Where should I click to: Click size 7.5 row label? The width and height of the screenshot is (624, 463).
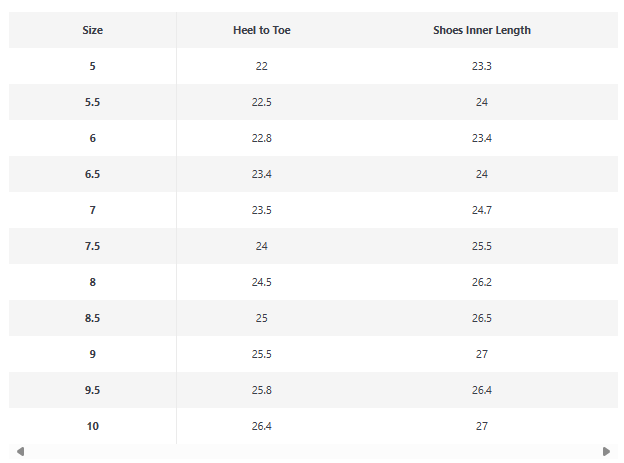(x=92, y=246)
